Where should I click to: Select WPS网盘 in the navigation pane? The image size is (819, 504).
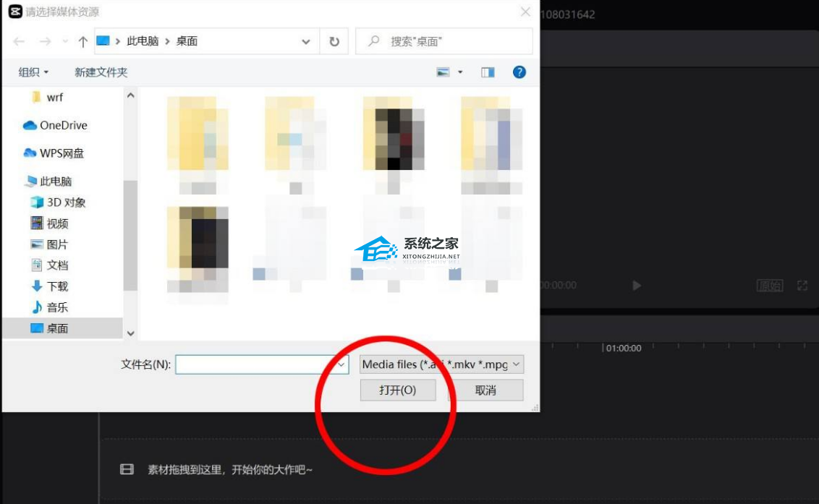[x=54, y=153]
